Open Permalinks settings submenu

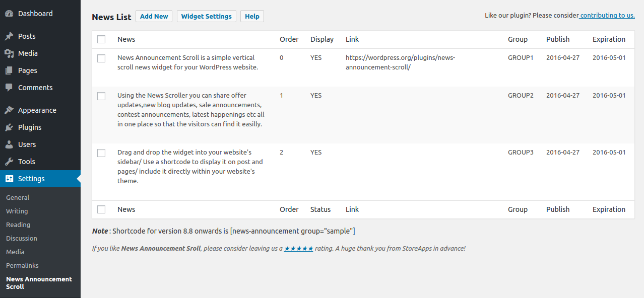point(22,266)
